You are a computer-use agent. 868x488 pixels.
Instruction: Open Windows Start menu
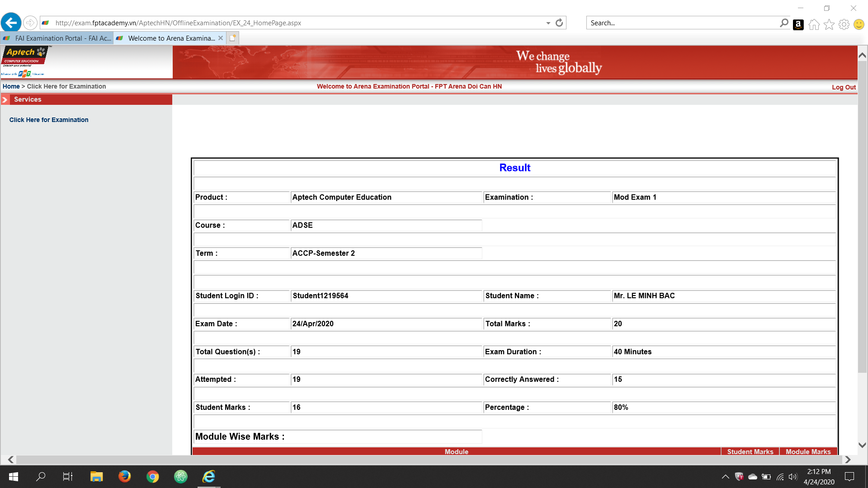14,477
